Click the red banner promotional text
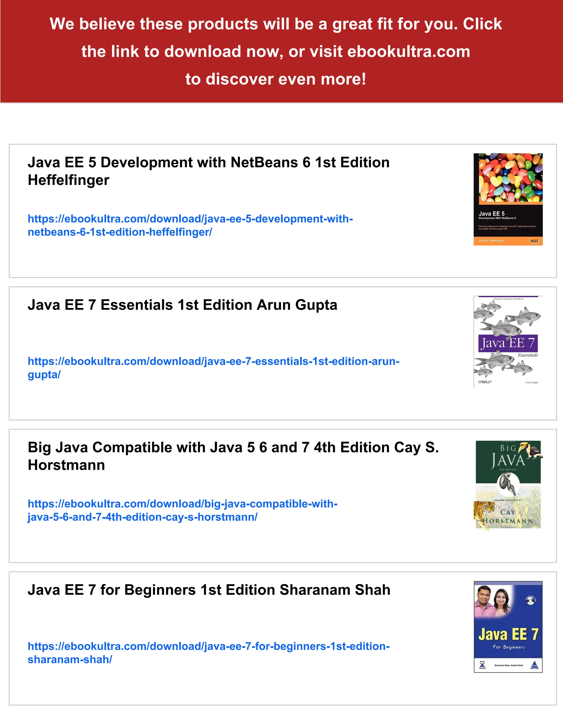Viewport: 563px width, 728px height. tap(275, 51)
